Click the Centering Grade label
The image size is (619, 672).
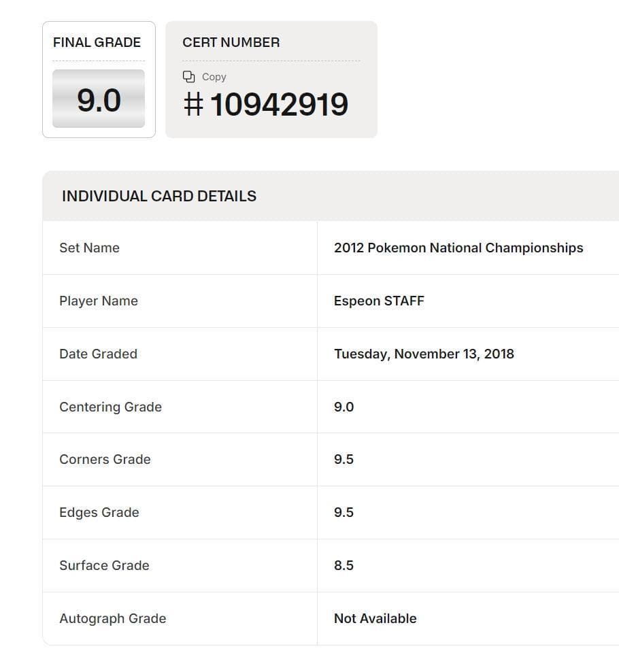pyautogui.click(x=110, y=407)
